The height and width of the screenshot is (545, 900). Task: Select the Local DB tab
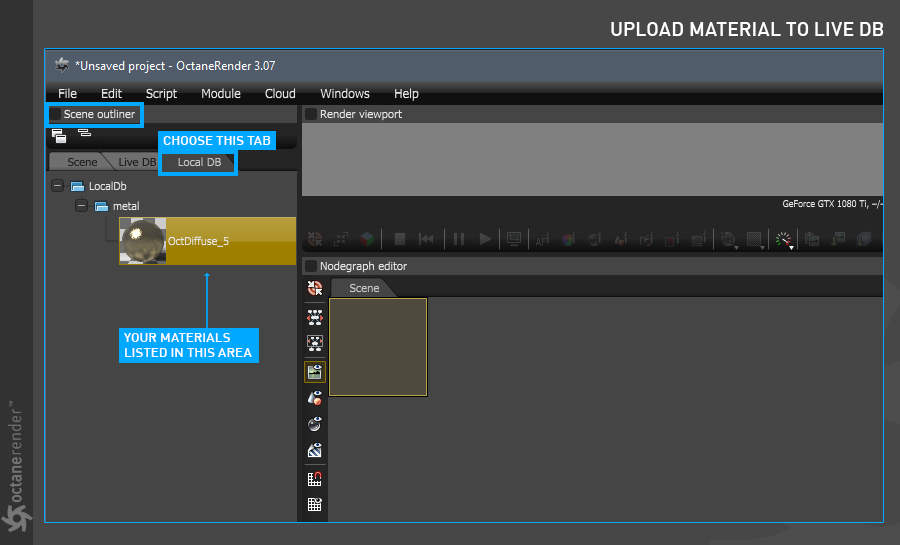coord(199,162)
